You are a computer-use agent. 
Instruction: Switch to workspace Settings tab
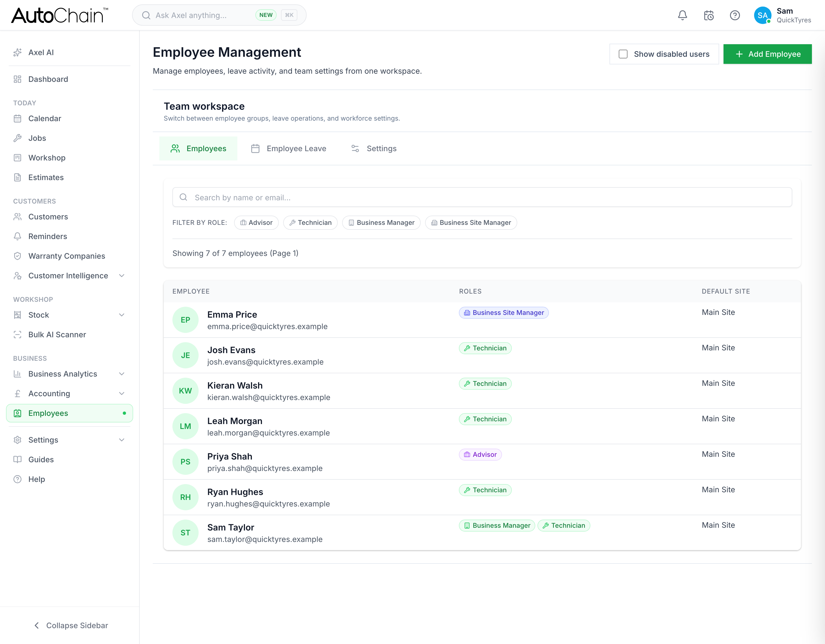click(373, 148)
